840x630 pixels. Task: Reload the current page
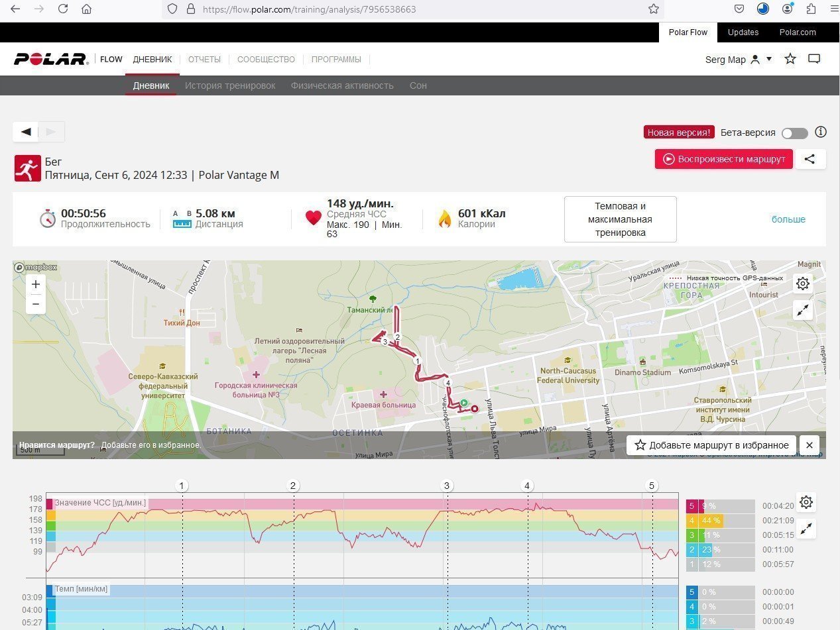coord(63,9)
